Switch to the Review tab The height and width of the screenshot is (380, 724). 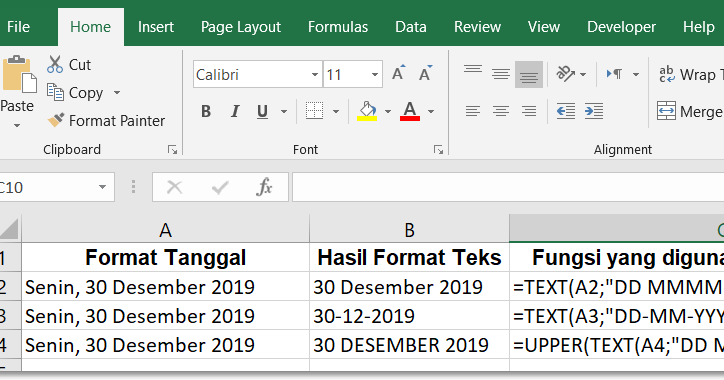(x=477, y=27)
